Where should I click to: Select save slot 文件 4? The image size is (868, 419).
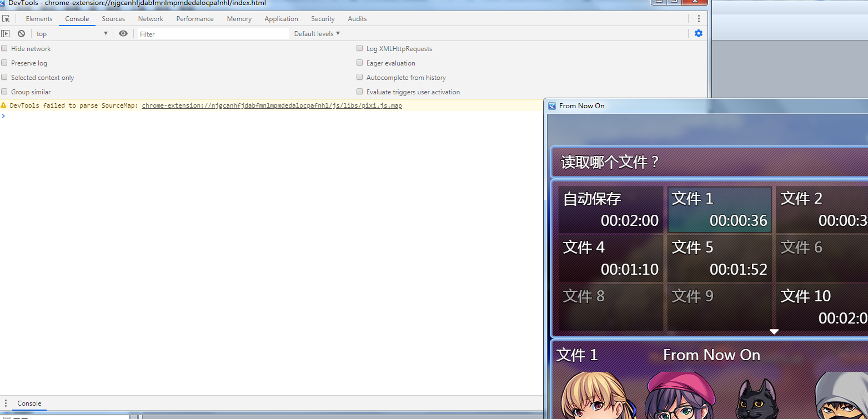(610, 259)
